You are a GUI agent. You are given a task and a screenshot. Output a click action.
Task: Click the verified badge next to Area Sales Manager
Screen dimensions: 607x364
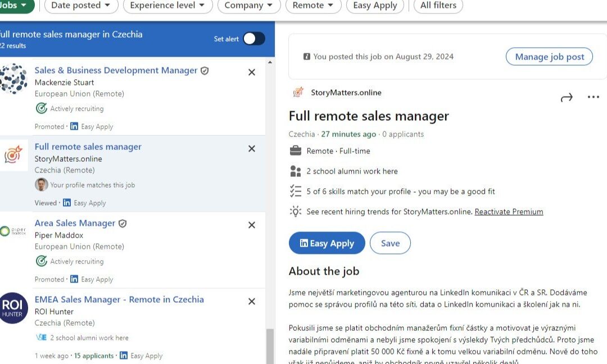123,222
